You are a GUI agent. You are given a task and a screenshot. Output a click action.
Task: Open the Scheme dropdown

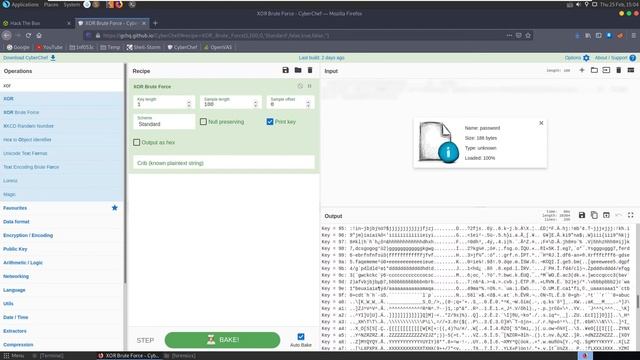click(164, 122)
